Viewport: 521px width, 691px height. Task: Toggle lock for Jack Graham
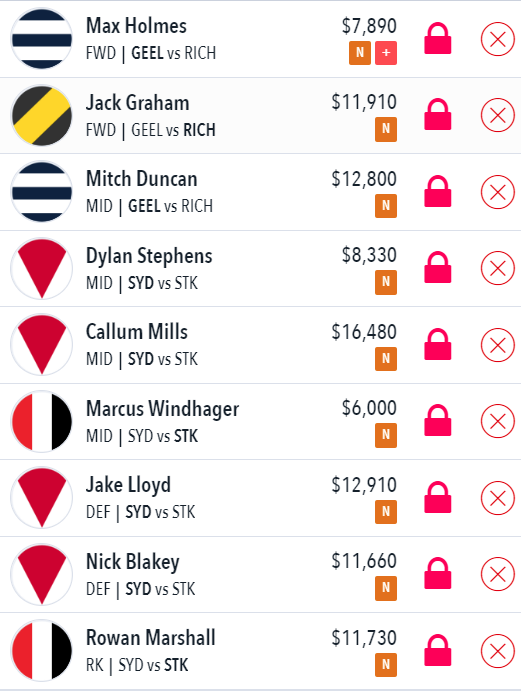click(x=437, y=115)
